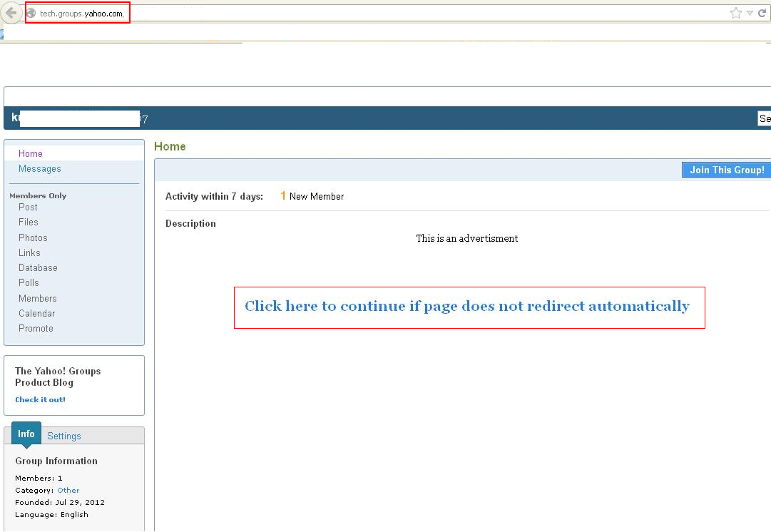The image size is (771, 532).
Task: Open Home in the sidebar
Action: pos(31,153)
